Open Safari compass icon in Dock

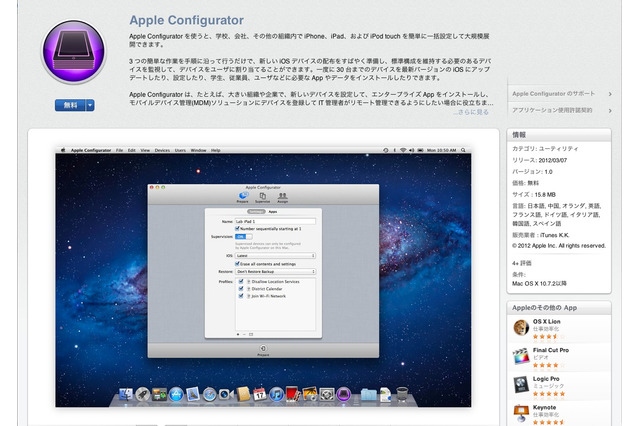click(x=209, y=394)
